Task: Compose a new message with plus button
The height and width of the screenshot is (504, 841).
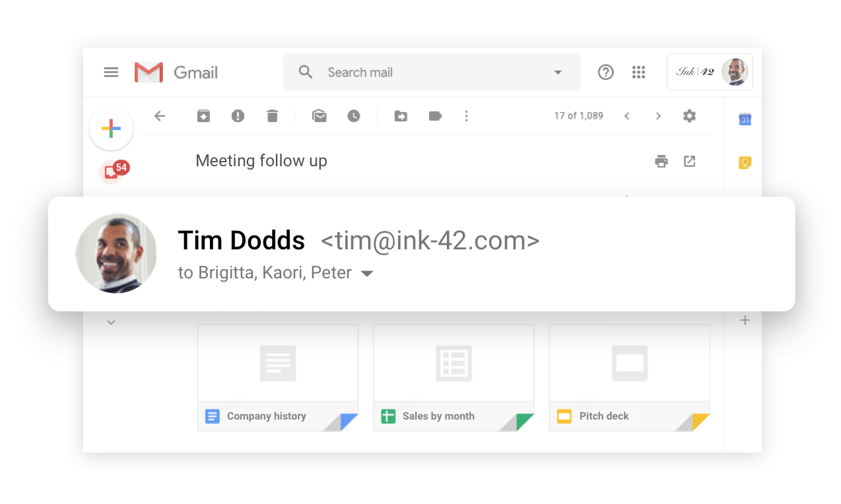Action: tap(111, 129)
